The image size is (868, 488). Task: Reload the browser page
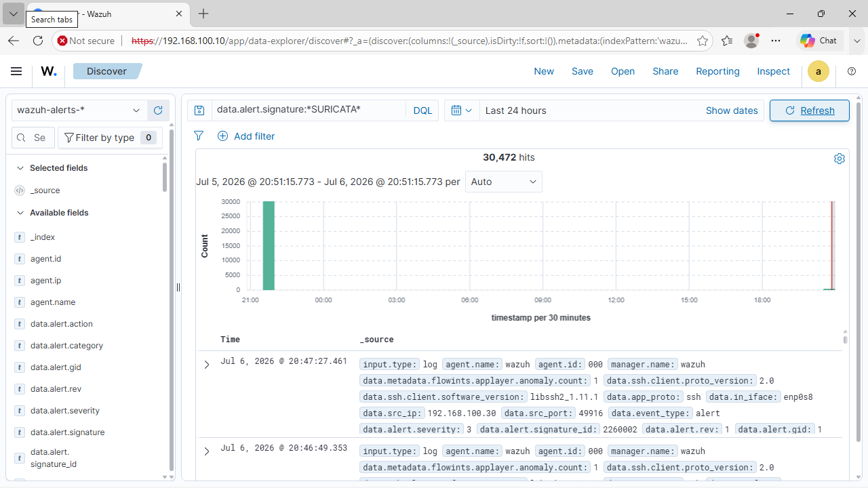point(38,41)
